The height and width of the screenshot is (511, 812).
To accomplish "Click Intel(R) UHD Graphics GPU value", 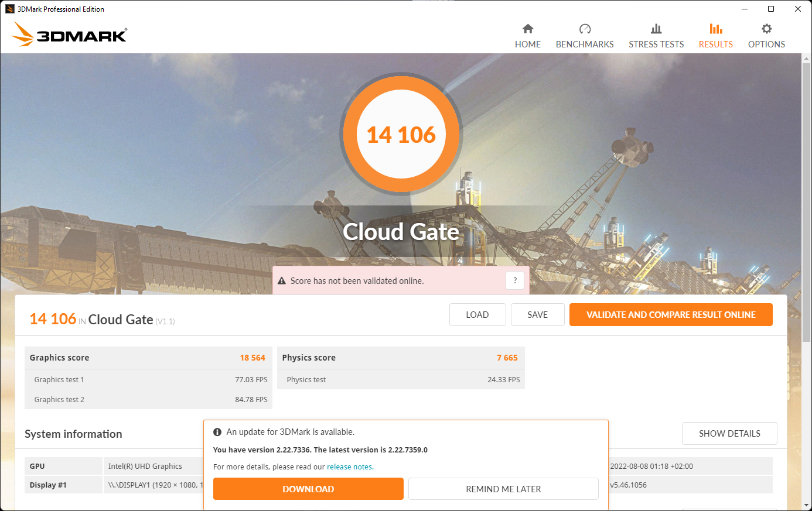I will click(x=145, y=467).
